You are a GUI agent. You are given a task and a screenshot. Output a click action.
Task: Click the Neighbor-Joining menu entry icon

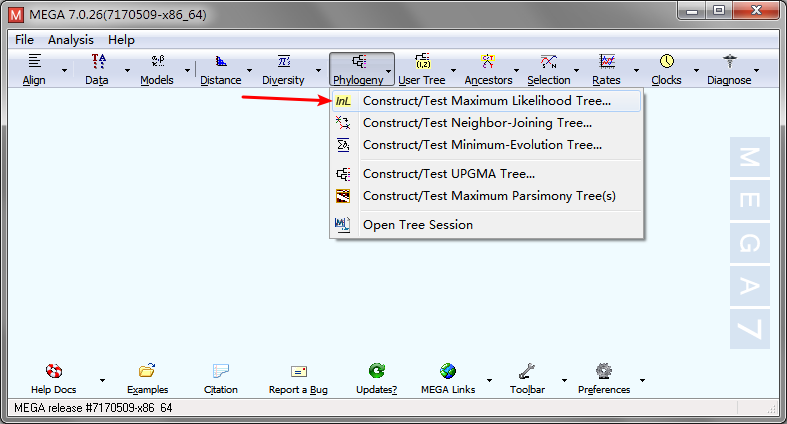pos(343,123)
